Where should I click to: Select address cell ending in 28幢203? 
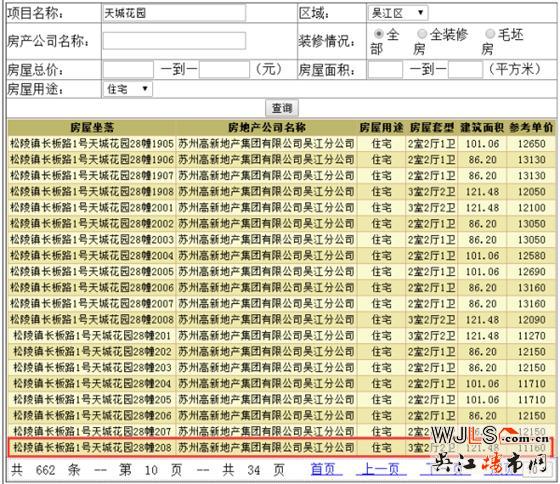point(92,368)
